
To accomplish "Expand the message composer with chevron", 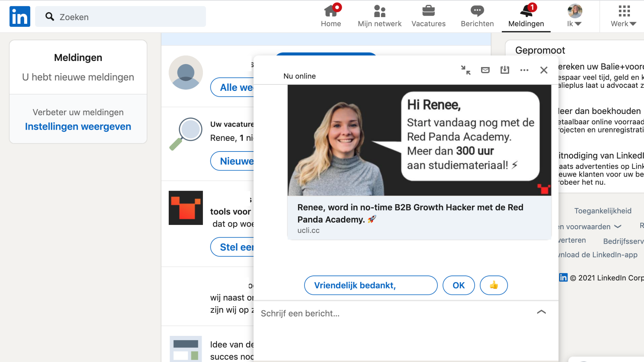I will (541, 312).
